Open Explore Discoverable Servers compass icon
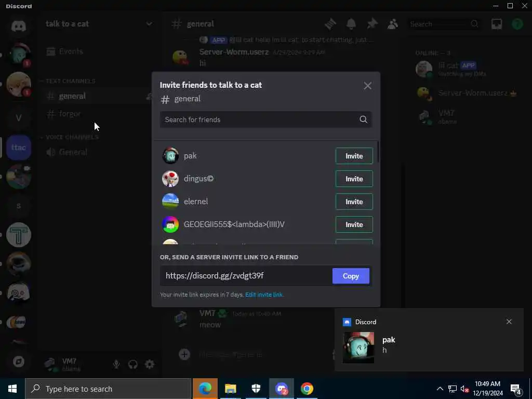The height and width of the screenshot is (399, 532). (19, 362)
